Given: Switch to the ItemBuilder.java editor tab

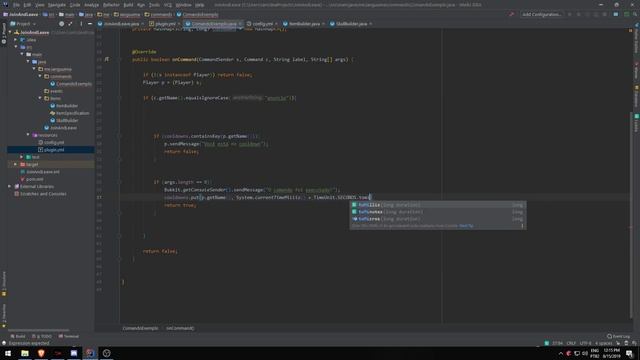Looking at the screenshot, I should pos(304,24).
